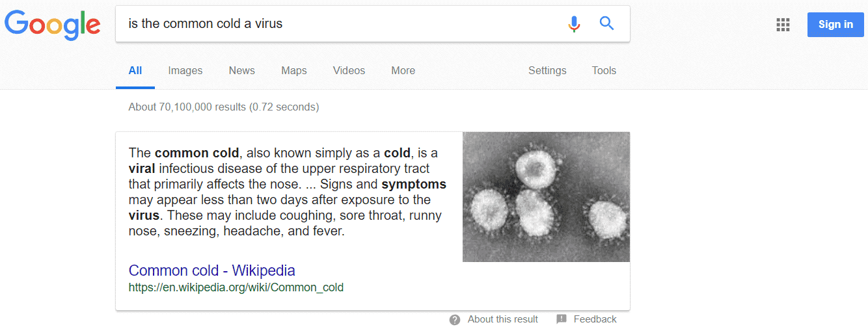Click the en.wikipedia.org green URL
Screen dimensions: 868x329
(236, 287)
